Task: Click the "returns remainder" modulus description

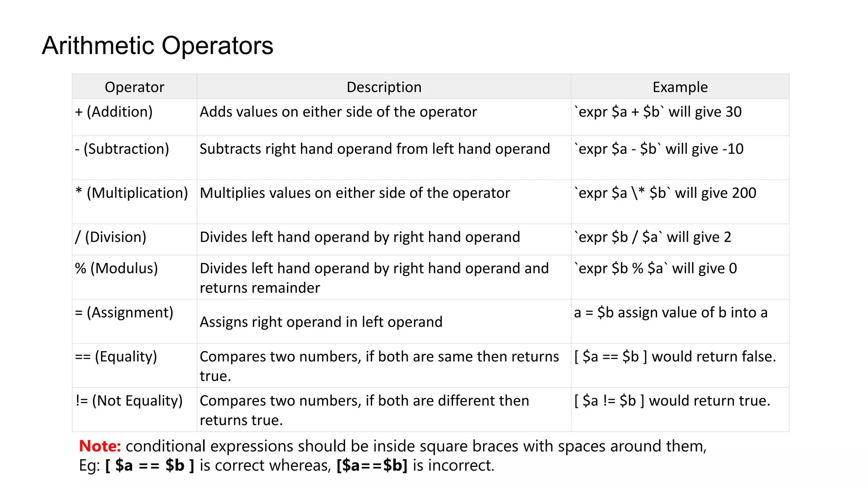Action: point(260,288)
